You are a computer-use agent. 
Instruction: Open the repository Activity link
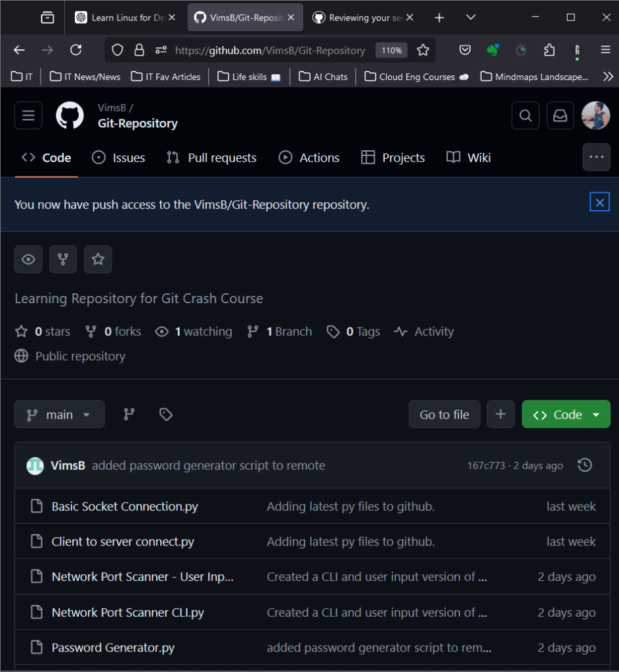coord(424,331)
